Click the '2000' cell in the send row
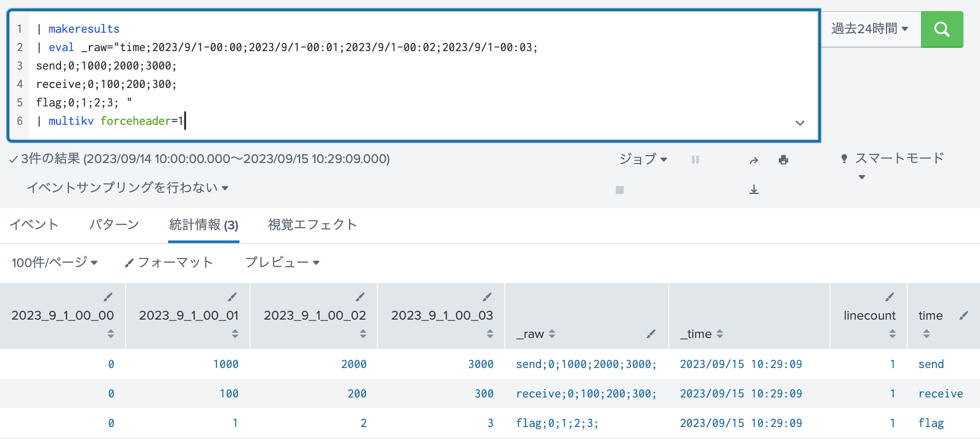Image resolution: width=980 pixels, height=444 pixels. (354, 364)
